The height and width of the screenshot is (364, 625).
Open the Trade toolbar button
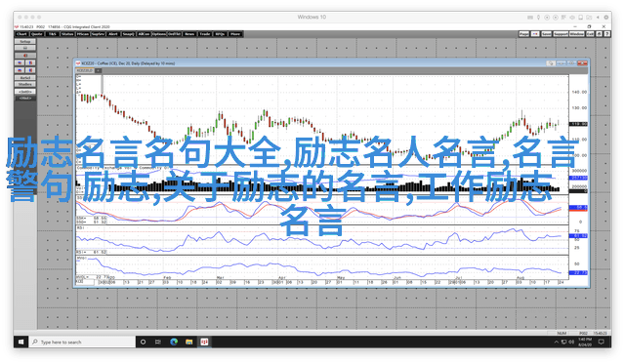pyautogui.click(x=205, y=34)
